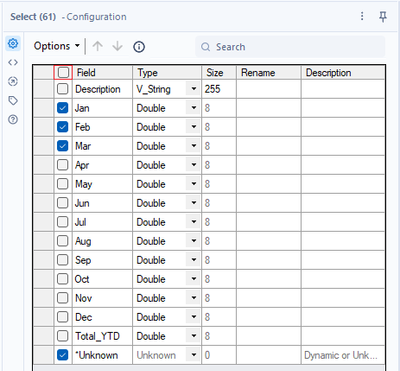Open the type dropdown for Nov row

(193, 298)
